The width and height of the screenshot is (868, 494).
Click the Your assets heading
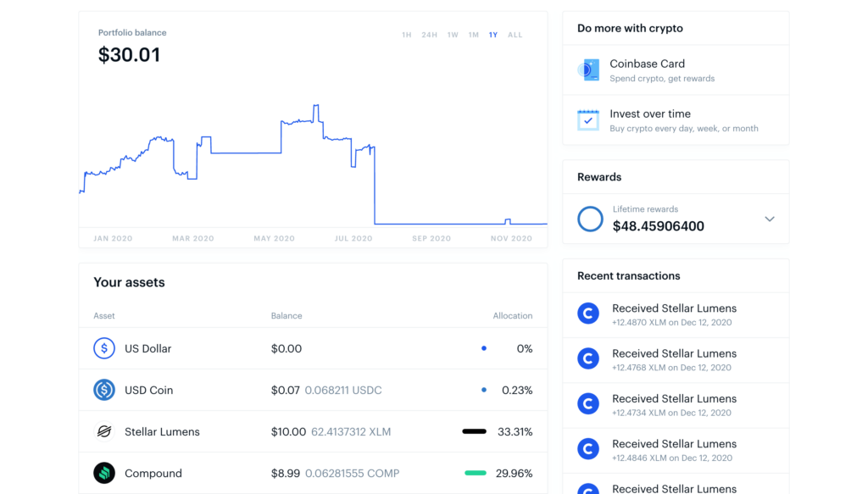tap(129, 282)
